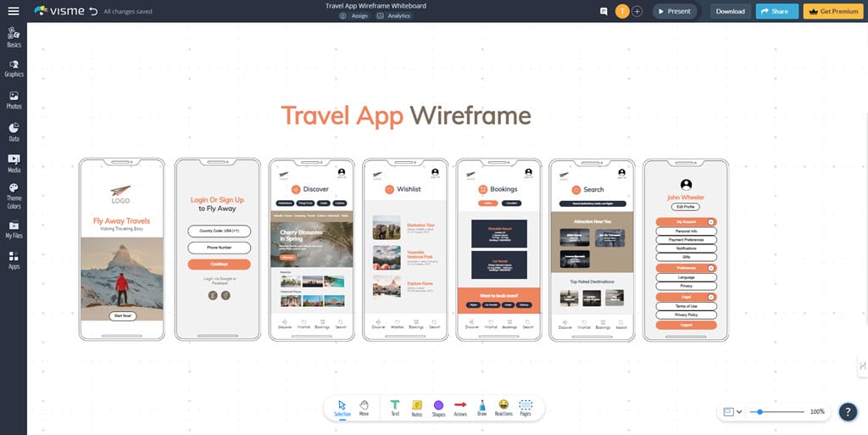Click the Phone Number field in mockup
This screenshot has height=435, width=868.
[220, 248]
